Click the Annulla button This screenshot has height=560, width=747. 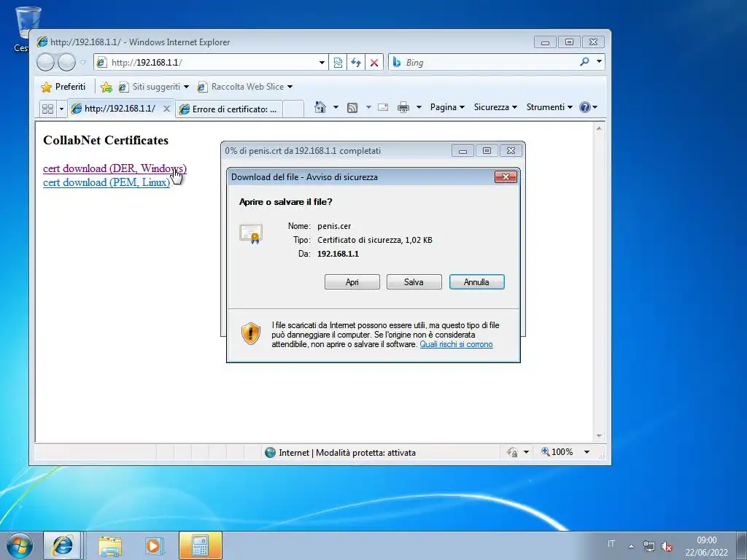pos(476,282)
